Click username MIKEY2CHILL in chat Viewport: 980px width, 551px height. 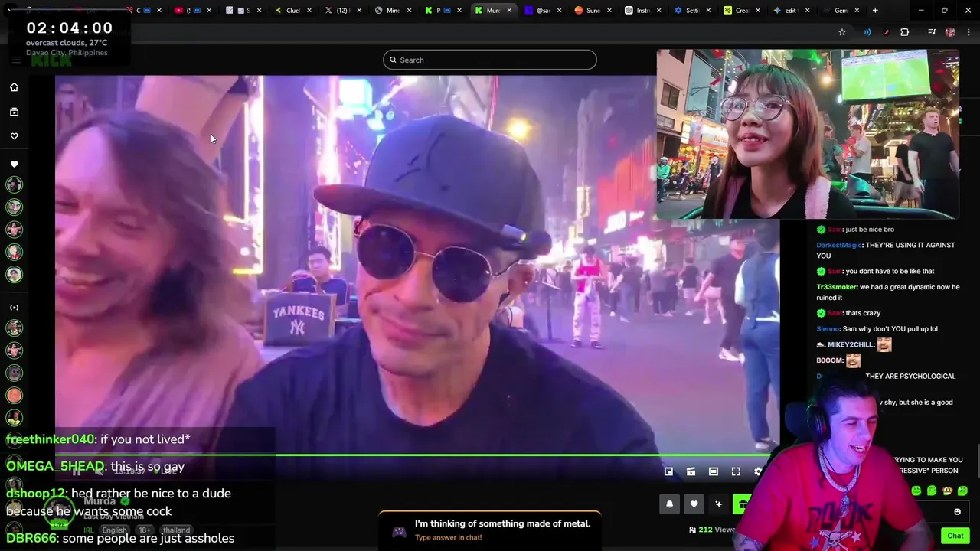coord(851,345)
